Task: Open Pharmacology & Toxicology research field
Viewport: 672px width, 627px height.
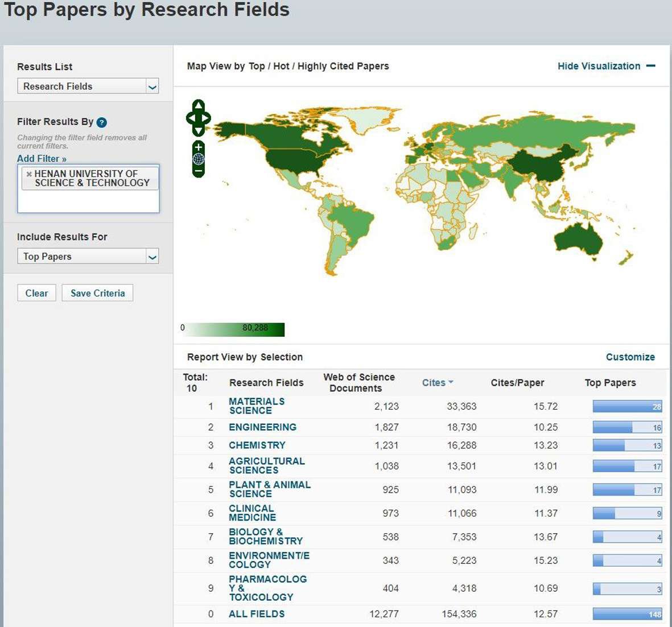Action: click(x=267, y=588)
